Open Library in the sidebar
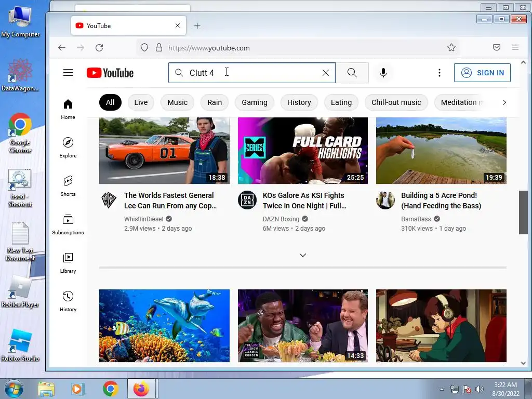The height and width of the screenshot is (399, 532). [x=68, y=263]
